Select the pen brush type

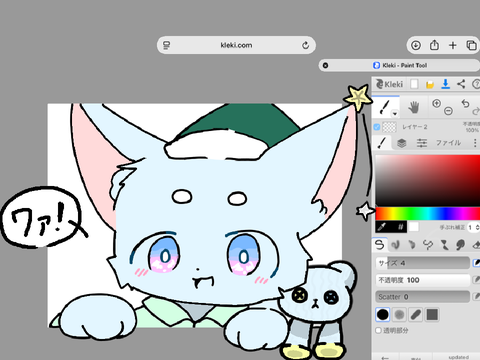tap(380, 245)
